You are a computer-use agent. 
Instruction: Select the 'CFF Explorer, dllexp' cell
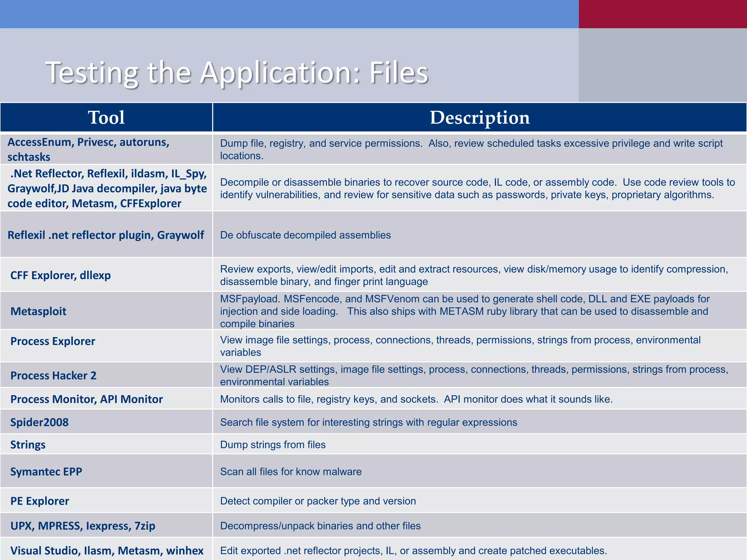(x=107, y=275)
